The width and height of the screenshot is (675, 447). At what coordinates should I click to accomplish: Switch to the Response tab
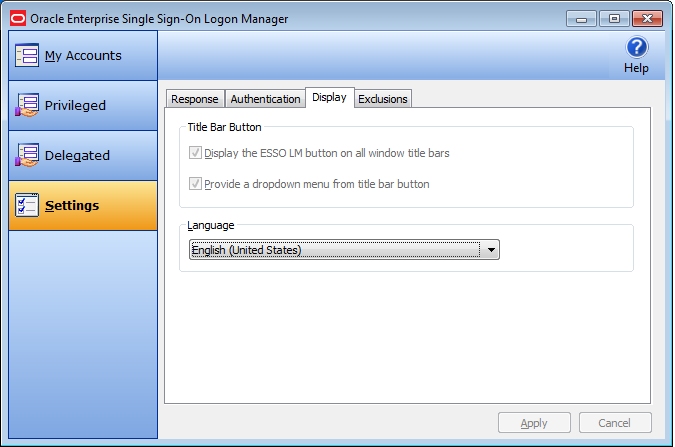pyautogui.click(x=195, y=99)
